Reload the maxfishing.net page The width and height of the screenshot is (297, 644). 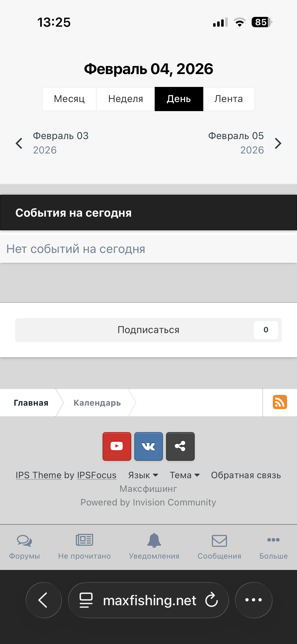tap(212, 600)
